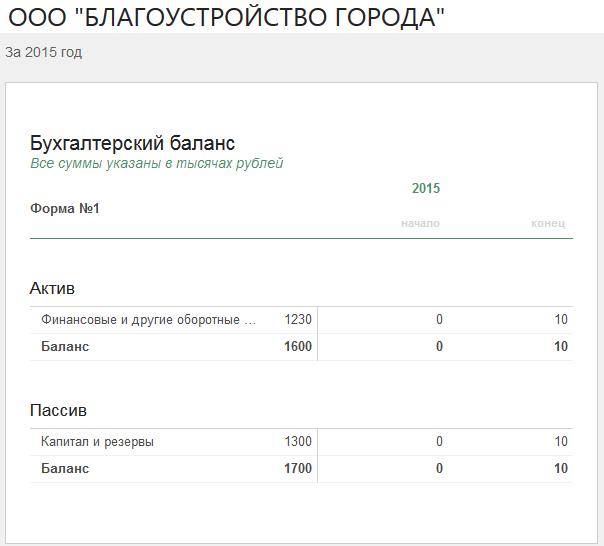Click the "Форма №1" label
The width and height of the screenshot is (604, 546).
point(65,208)
